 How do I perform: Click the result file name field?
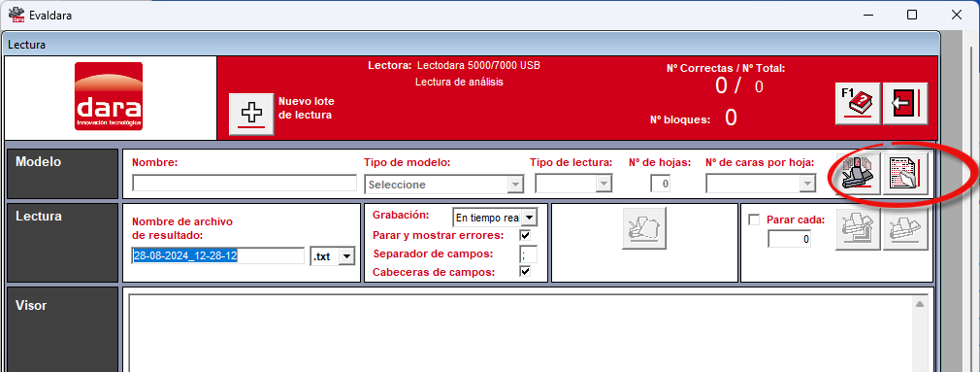[x=218, y=255]
